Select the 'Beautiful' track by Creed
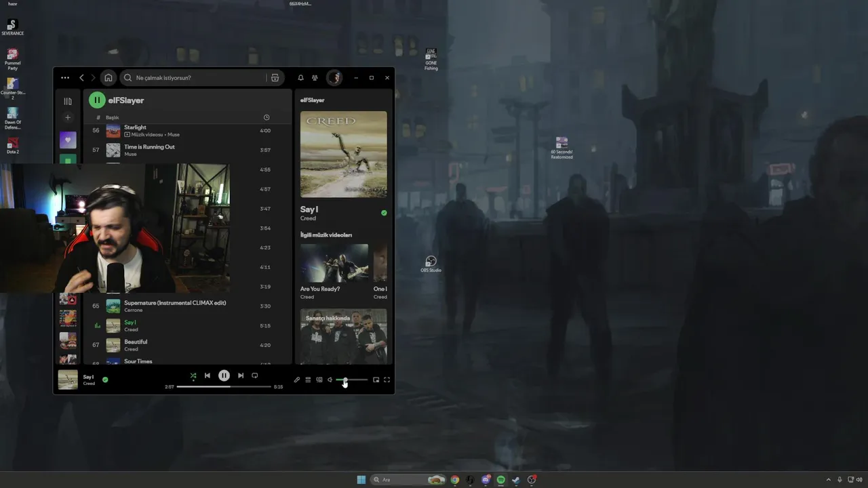This screenshot has width=868, height=488. point(187,345)
